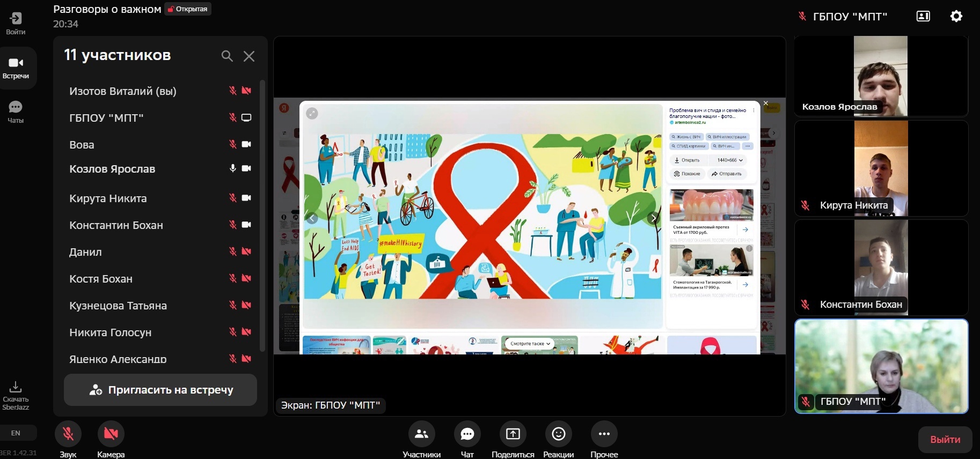Click camera icon for Константин Бохан row
980x459 pixels.
(246, 225)
